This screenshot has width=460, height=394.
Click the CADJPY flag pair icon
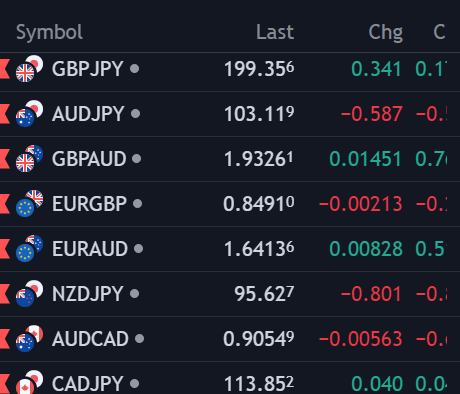coord(30,382)
